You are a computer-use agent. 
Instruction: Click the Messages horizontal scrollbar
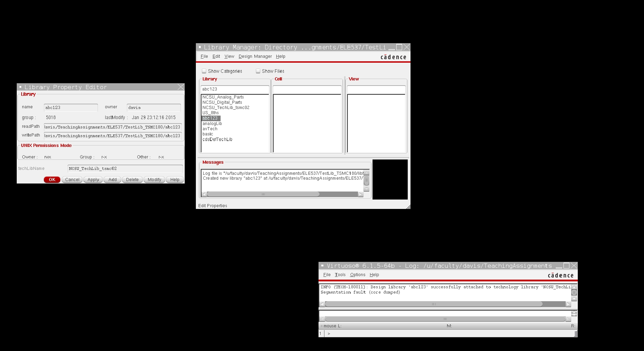(263, 194)
